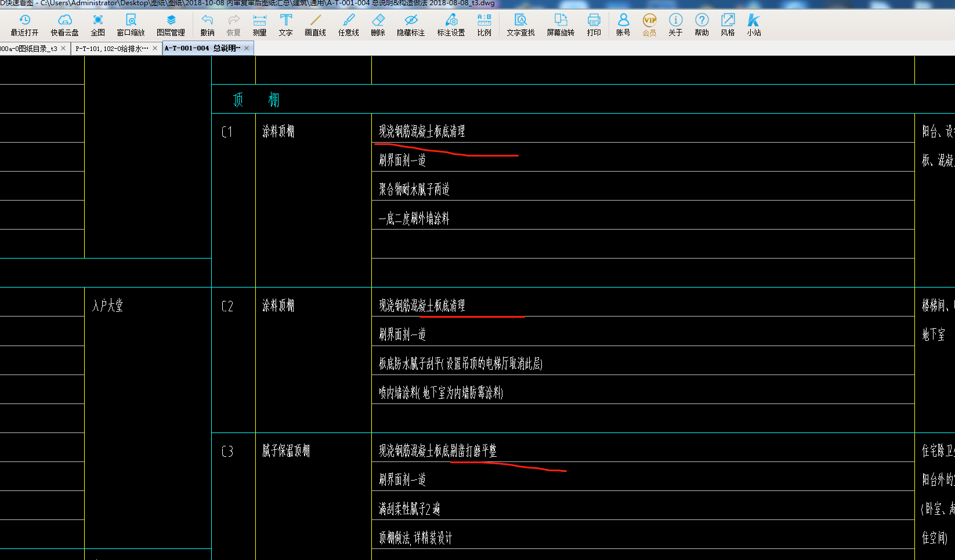Open 文字查找 text search

click(x=520, y=26)
